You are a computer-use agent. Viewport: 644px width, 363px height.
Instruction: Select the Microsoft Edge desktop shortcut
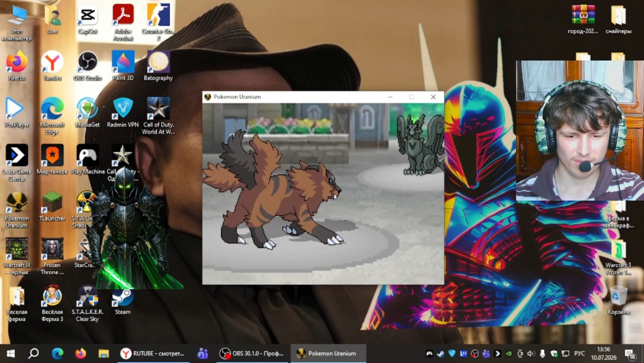point(52,116)
